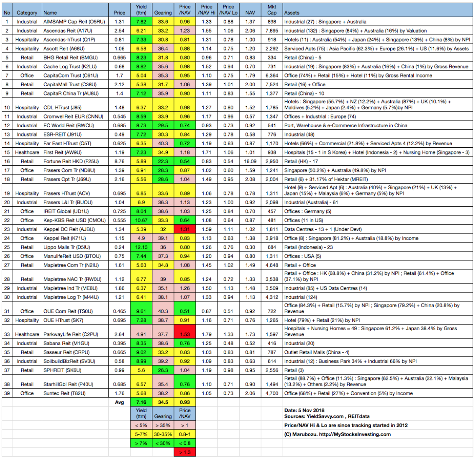
Task: Select Lippo Malls Tr (D5IU) cell
Action: [x=75, y=247]
